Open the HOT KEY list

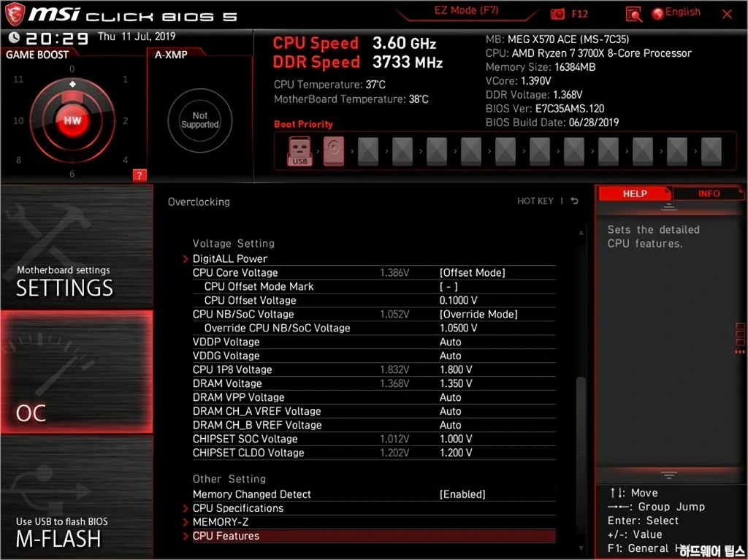tap(535, 201)
